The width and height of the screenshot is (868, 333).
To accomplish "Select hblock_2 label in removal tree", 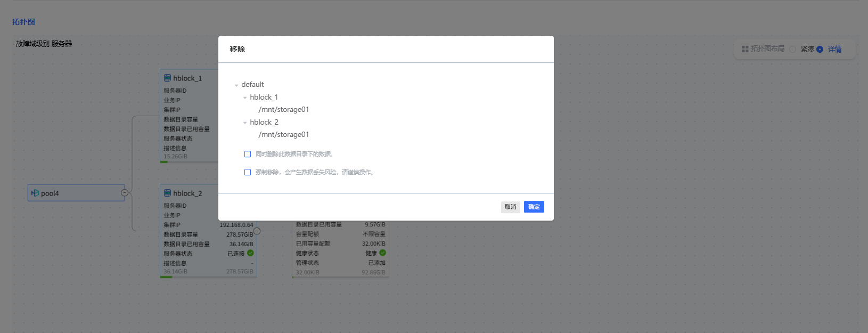I will click(264, 122).
